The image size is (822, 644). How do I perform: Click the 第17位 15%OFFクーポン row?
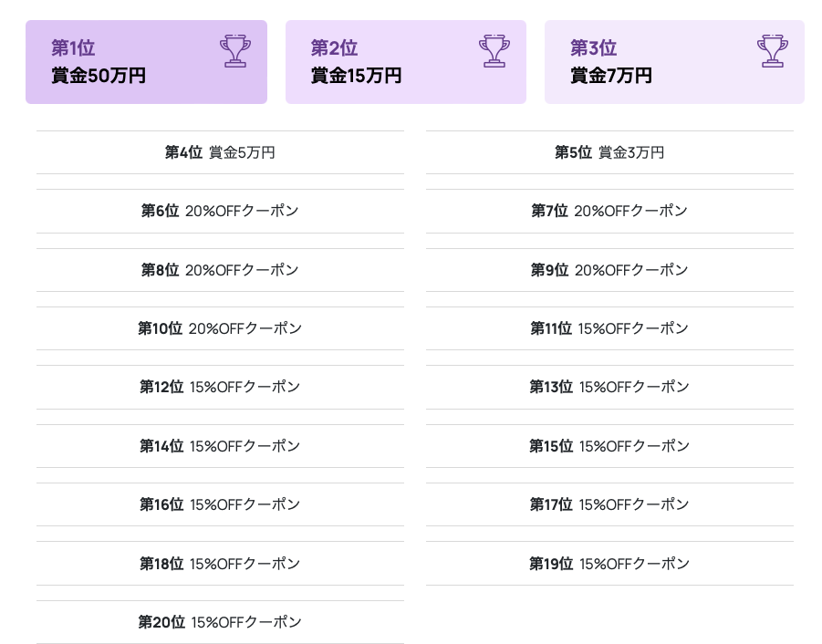(x=609, y=504)
